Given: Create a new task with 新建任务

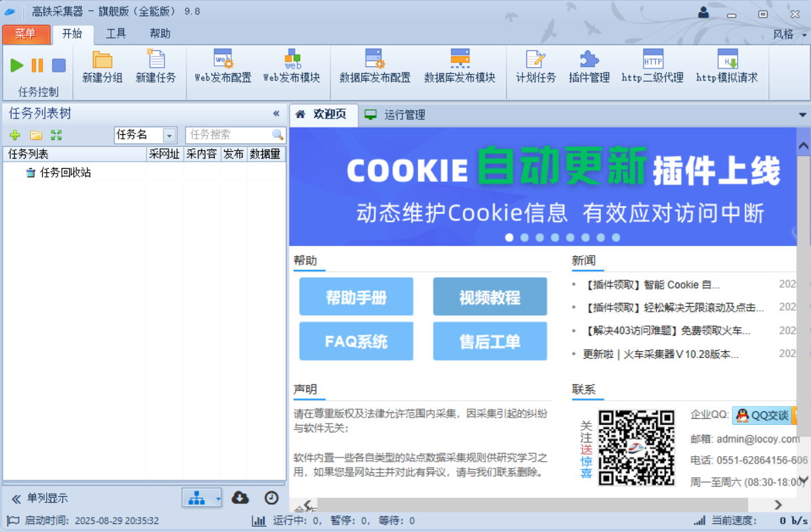Looking at the screenshot, I should pyautogui.click(x=156, y=67).
